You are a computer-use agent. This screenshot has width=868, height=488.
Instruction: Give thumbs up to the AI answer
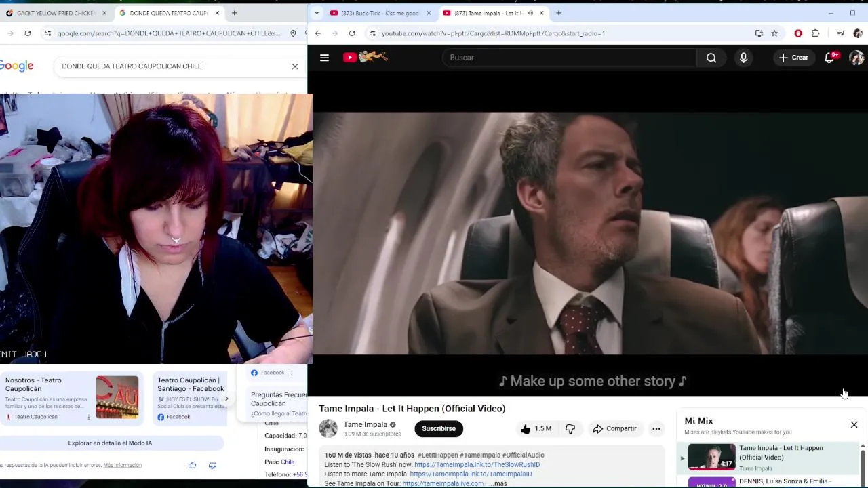point(193,465)
